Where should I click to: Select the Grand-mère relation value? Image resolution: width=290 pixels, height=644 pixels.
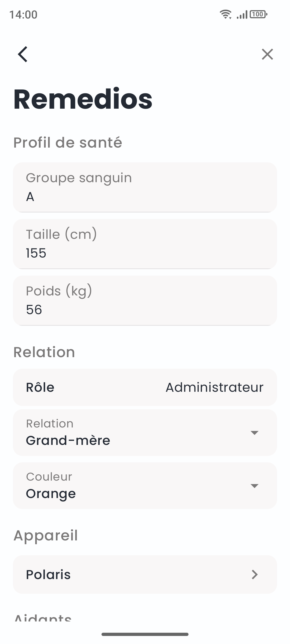tap(68, 441)
